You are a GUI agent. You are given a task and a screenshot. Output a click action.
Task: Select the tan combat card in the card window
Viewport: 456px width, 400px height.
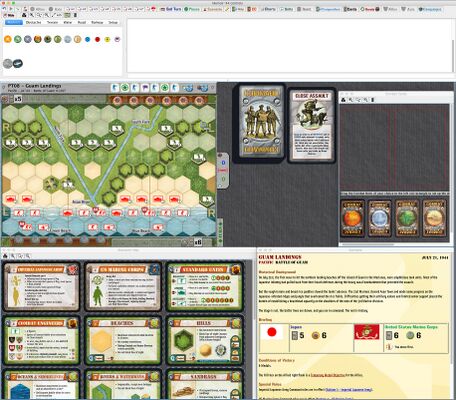pyautogui.click(x=434, y=218)
